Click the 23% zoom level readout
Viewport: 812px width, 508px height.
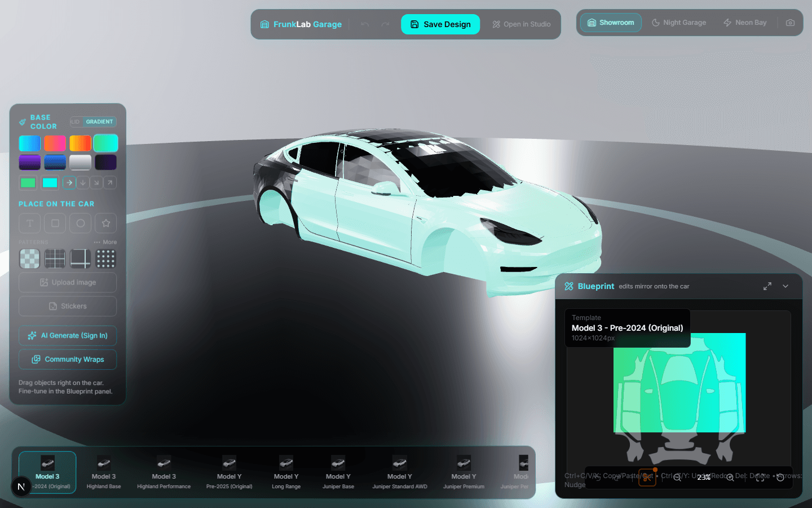point(704,478)
